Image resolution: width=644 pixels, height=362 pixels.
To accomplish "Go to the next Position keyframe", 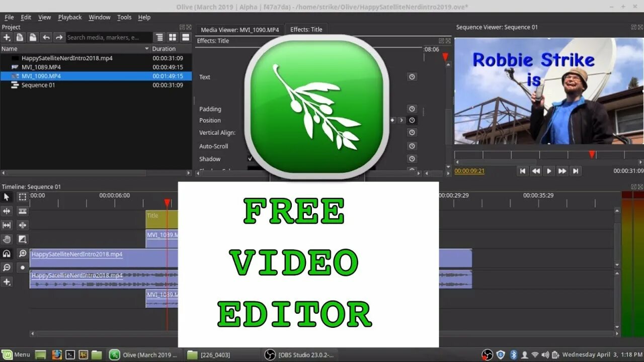I will (x=401, y=120).
